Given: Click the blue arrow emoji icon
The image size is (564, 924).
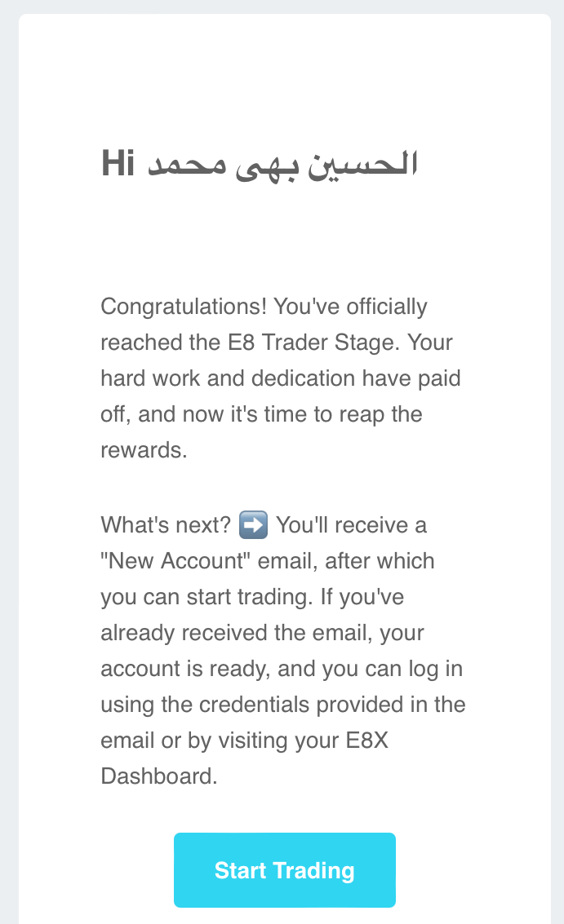Looking at the screenshot, I should click(253, 524).
